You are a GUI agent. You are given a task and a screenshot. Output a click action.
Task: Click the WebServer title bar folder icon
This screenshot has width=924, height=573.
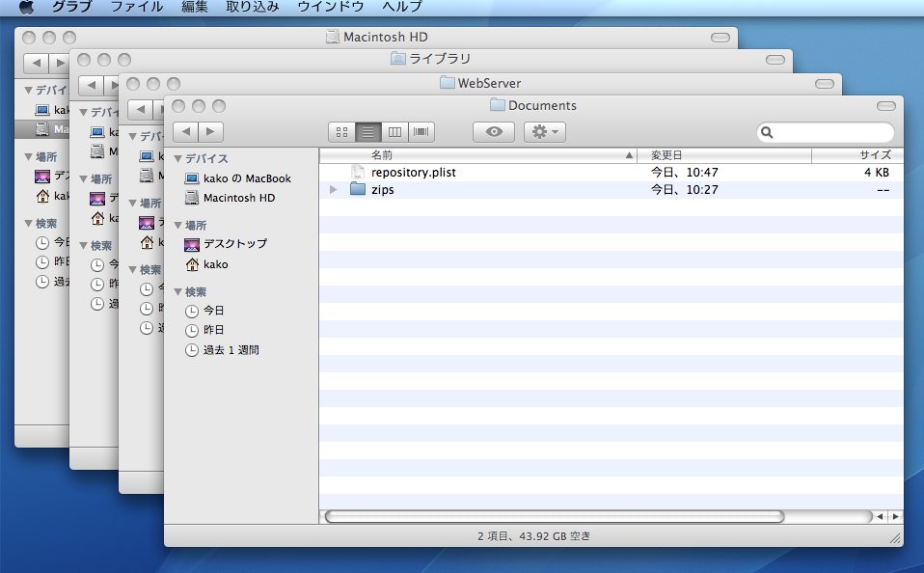(448, 83)
